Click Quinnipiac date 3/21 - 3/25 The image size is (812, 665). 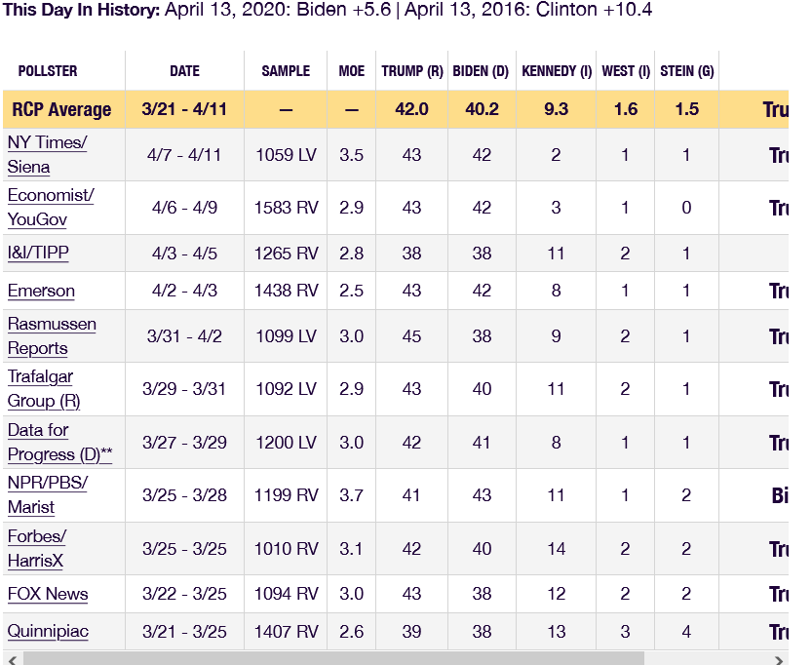[184, 631]
